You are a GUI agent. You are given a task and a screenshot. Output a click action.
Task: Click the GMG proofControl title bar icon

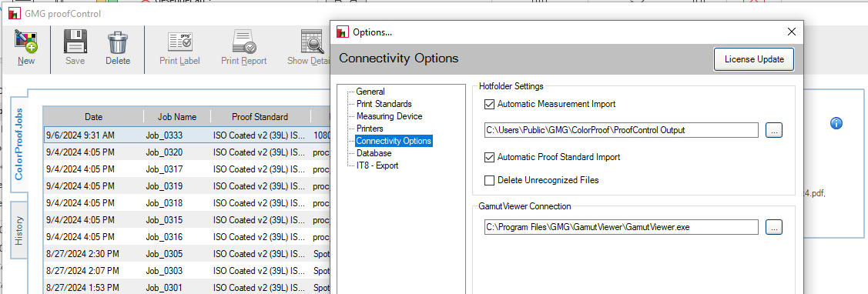[15, 13]
